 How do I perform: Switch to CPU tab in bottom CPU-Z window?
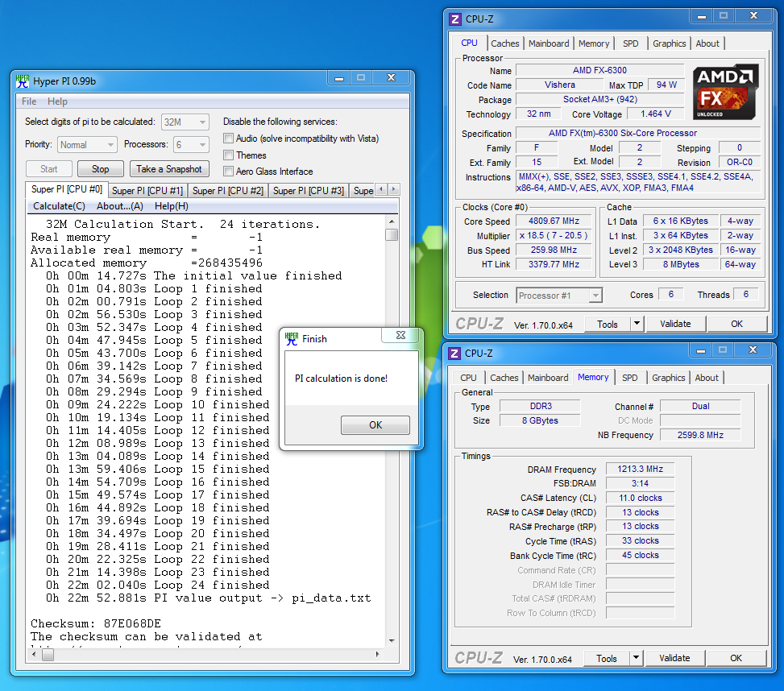click(468, 378)
